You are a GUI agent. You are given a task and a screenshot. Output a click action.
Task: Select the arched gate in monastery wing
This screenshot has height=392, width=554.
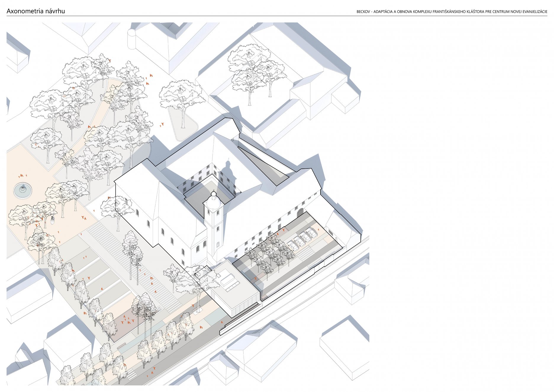(300, 213)
